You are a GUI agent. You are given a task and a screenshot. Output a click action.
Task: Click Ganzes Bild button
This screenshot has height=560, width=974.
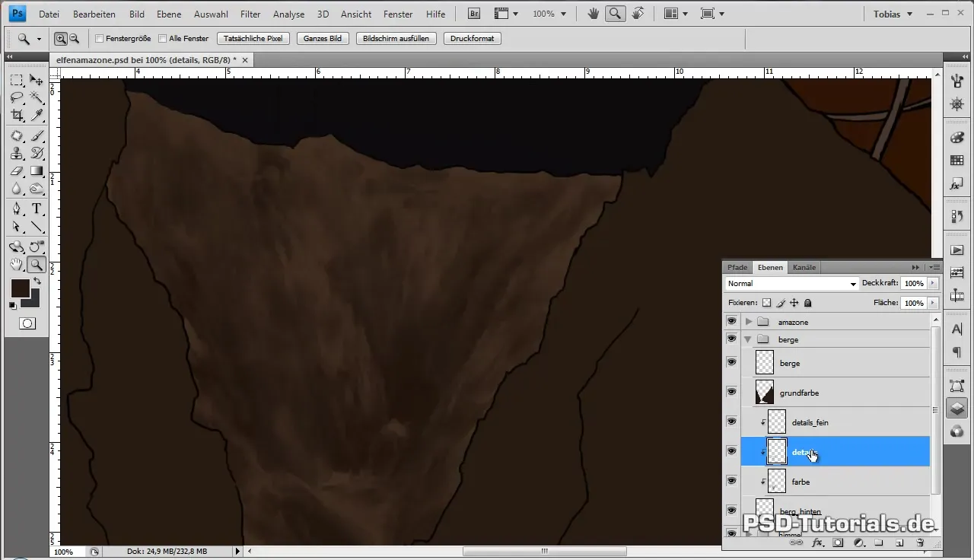[x=323, y=38]
